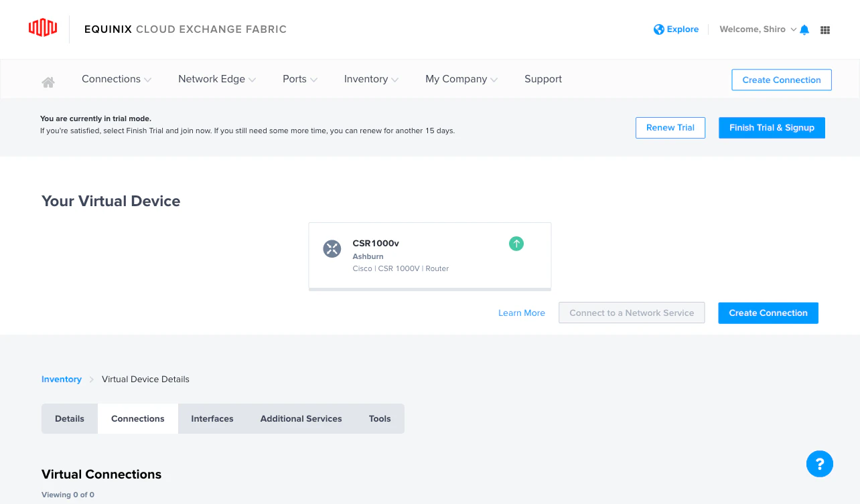Click Connect to a Network Service button
Screen dimensions: 860x504
coord(632,313)
